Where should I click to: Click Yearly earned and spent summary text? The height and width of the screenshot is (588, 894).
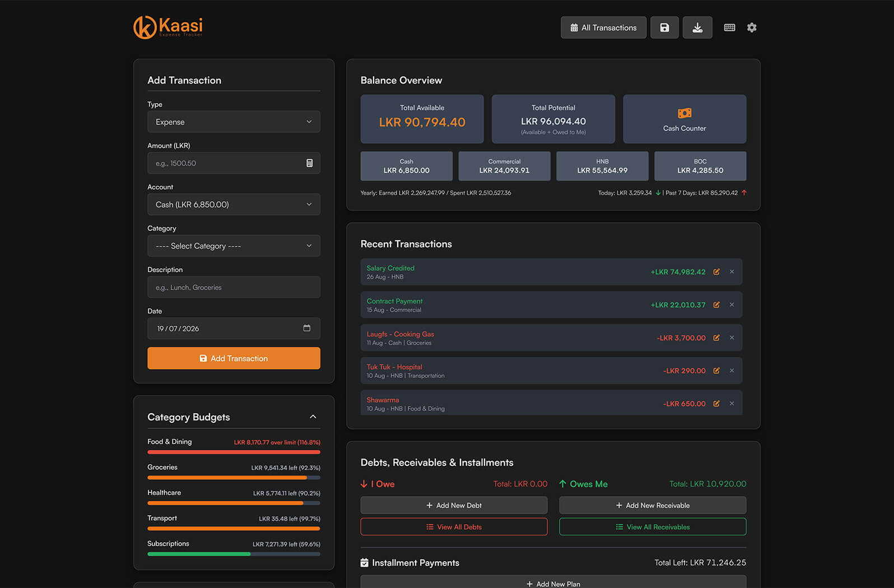pos(436,193)
